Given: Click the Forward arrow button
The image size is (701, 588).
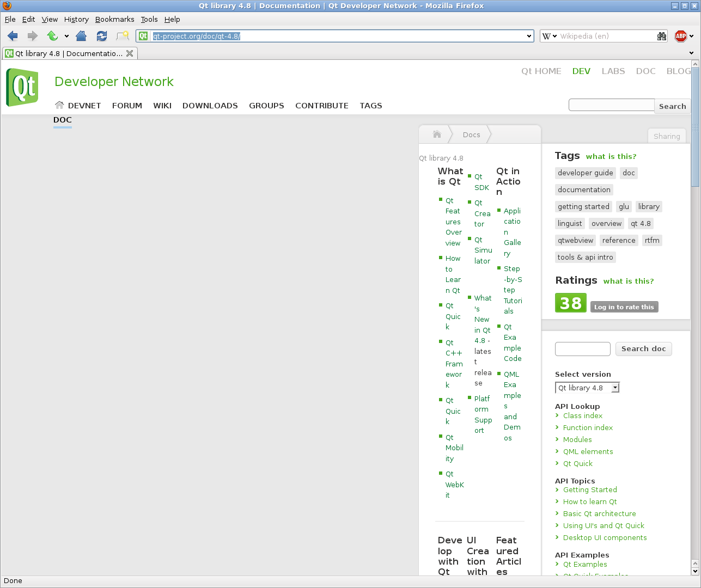Looking at the screenshot, I should [33, 36].
